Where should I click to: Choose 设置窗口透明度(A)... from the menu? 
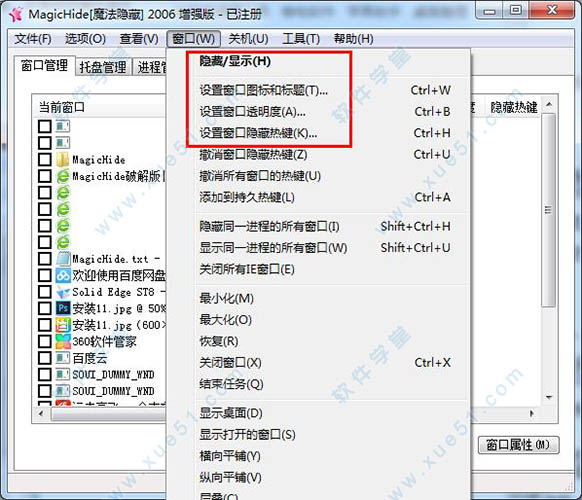[252, 111]
